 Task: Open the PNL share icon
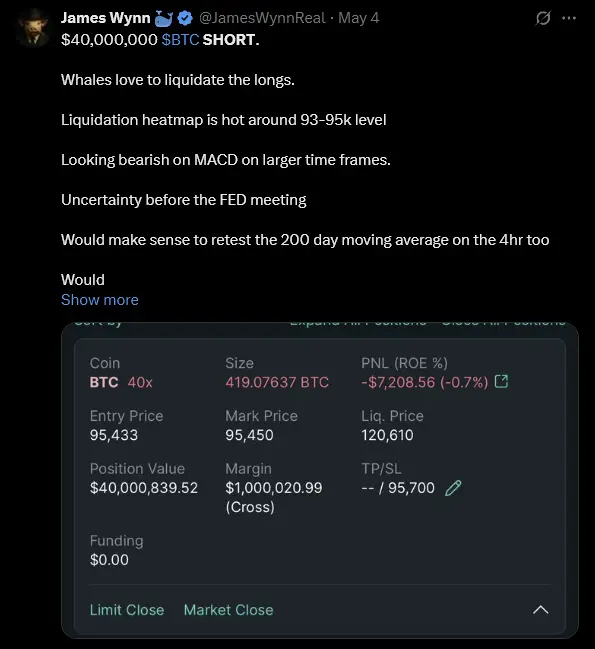[501, 381]
